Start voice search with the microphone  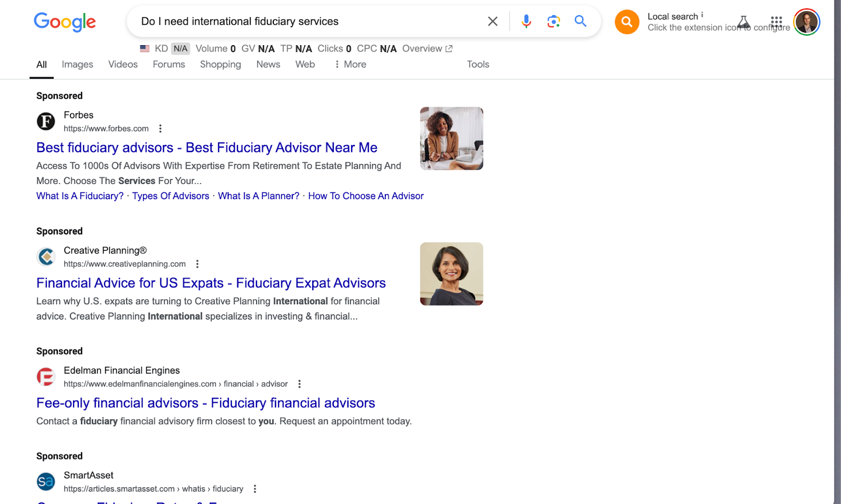click(x=526, y=22)
